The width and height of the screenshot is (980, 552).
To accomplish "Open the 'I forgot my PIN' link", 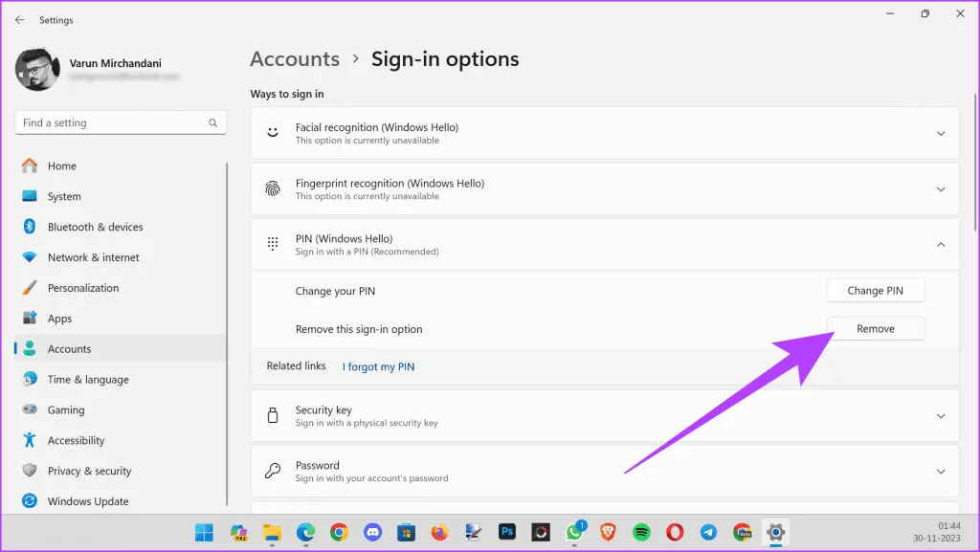I will (x=378, y=366).
